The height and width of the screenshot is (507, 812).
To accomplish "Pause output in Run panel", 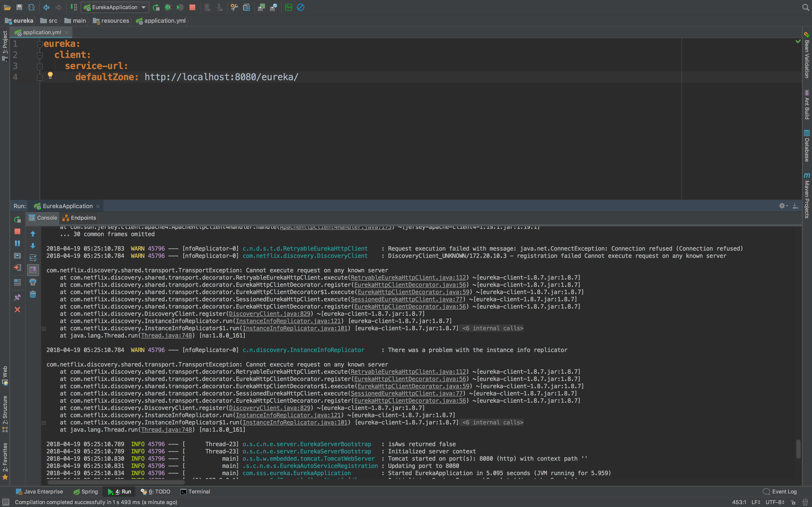I will [17, 243].
